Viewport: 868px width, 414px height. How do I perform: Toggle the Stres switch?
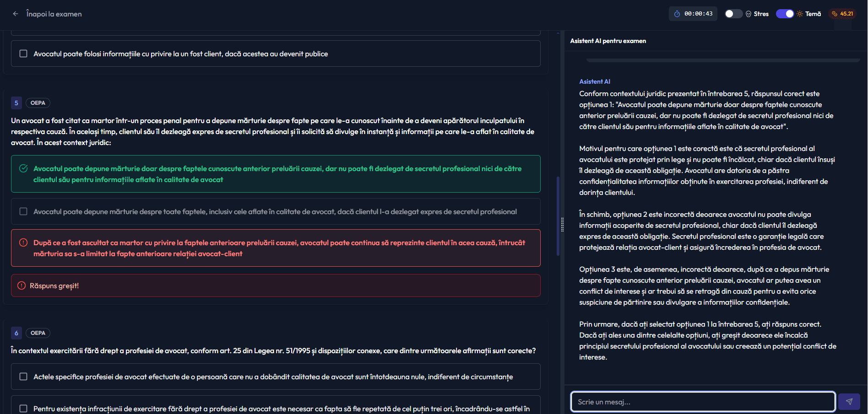pyautogui.click(x=733, y=14)
